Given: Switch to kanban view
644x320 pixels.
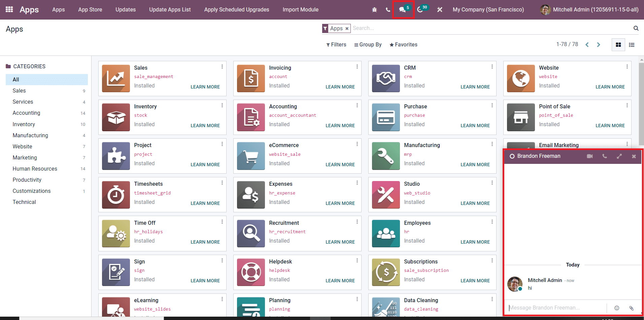Looking at the screenshot, I should click(x=618, y=45).
